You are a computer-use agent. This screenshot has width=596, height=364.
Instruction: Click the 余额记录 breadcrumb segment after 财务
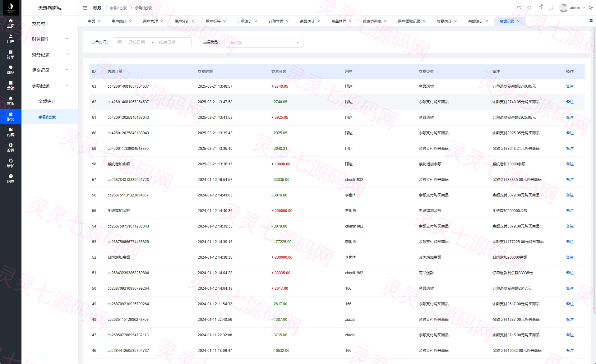(118, 8)
